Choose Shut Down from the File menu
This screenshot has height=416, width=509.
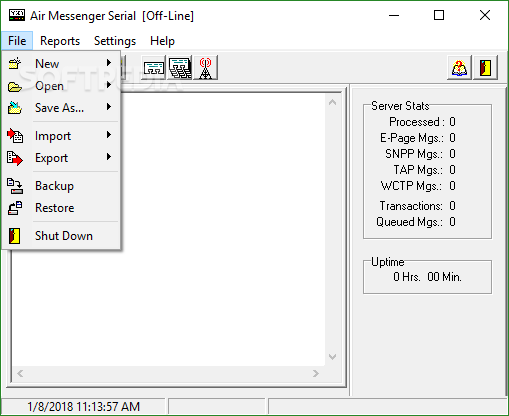[61, 236]
